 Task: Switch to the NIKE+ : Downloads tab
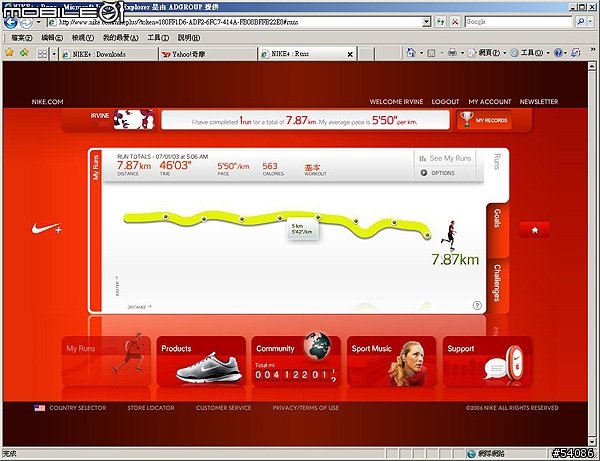click(108, 54)
